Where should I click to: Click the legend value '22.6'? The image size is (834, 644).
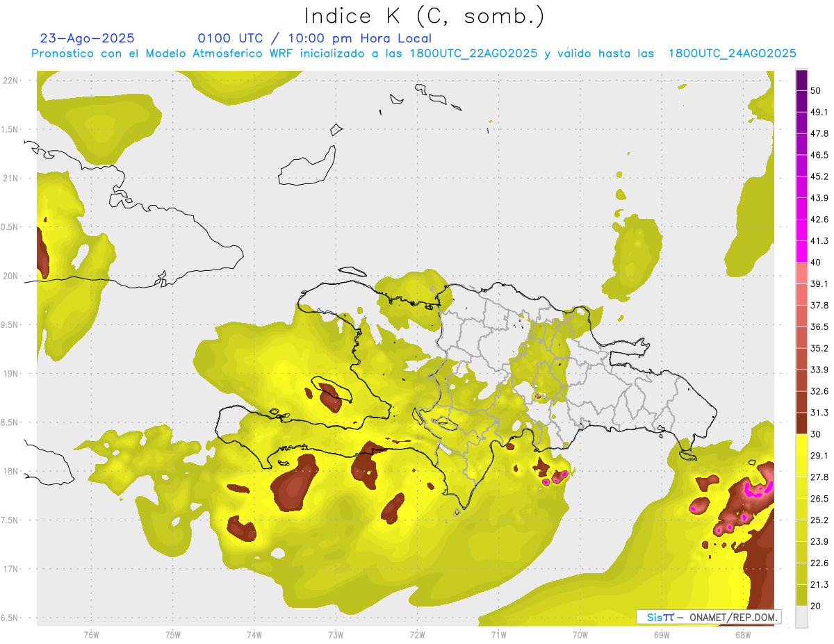819,563
